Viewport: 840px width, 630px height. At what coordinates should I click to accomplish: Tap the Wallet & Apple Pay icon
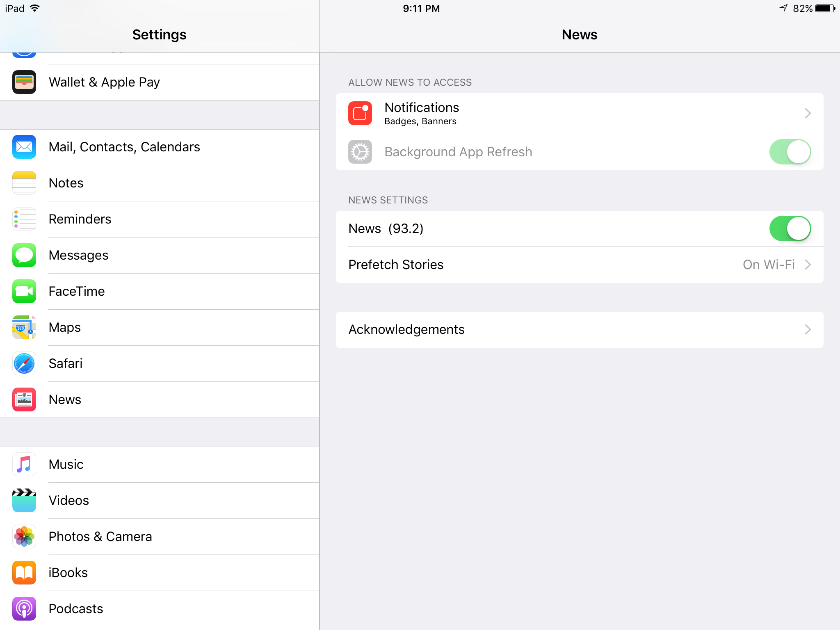click(x=24, y=82)
